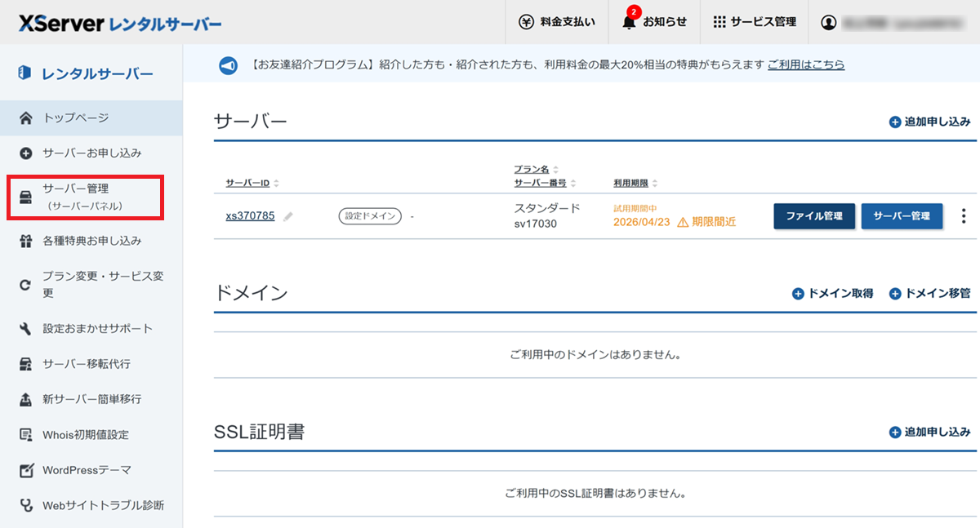Sort the table by プラン名
Screen dimensions: 980x528
[x=537, y=170]
